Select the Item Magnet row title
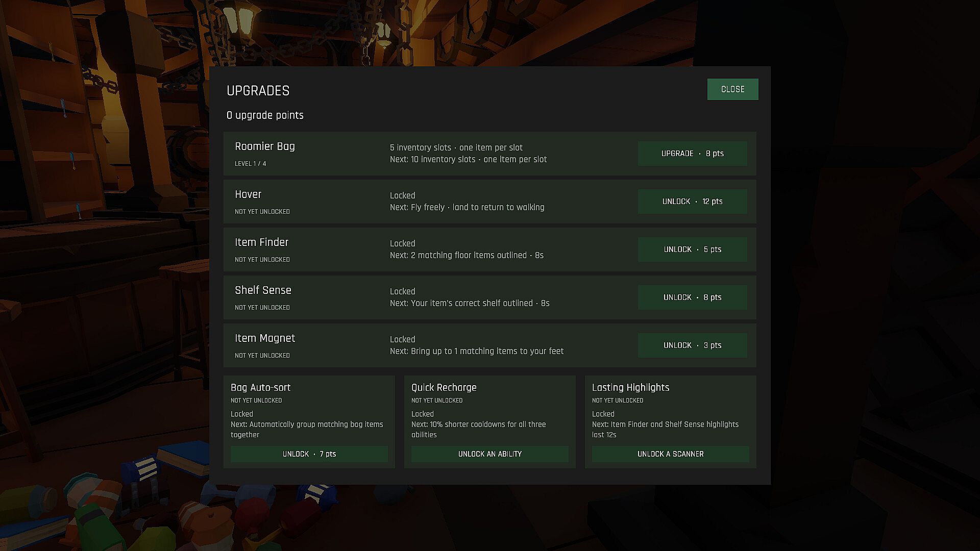The width and height of the screenshot is (980, 551). (x=265, y=338)
